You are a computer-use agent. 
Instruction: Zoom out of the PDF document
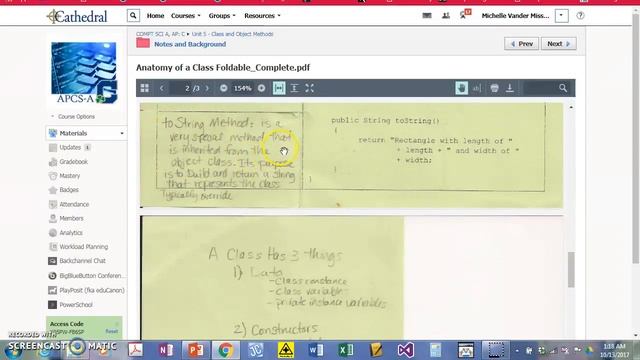pos(223,88)
